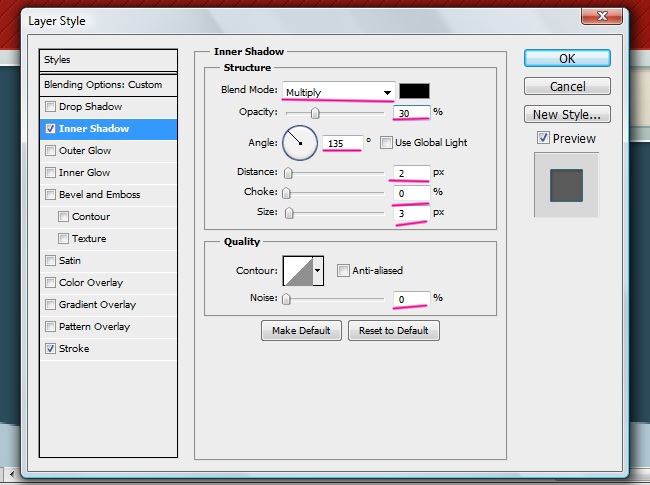Enable Anti-aliased checkbox
The height and width of the screenshot is (485, 650).
(x=343, y=270)
